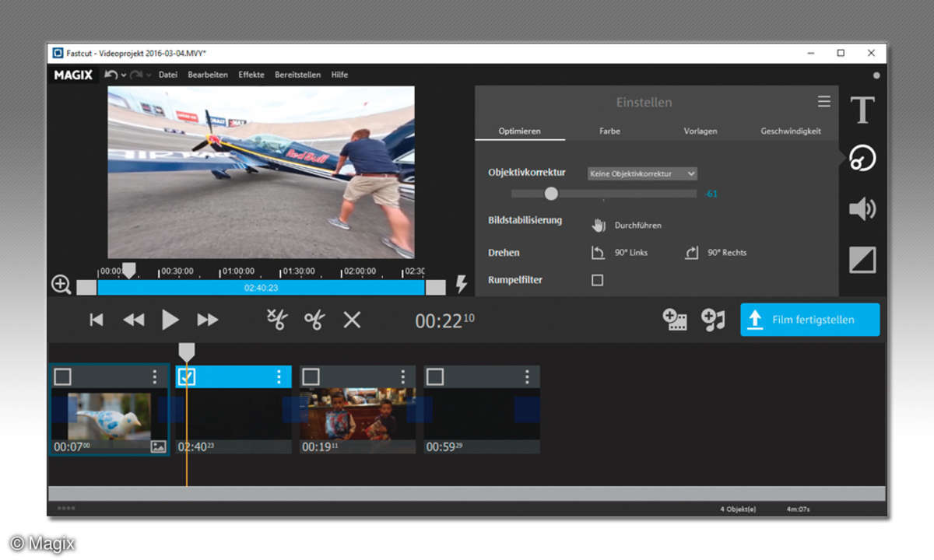Open the Hilfe menu
This screenshot has width=934, height=560.
tap(339, 75)
